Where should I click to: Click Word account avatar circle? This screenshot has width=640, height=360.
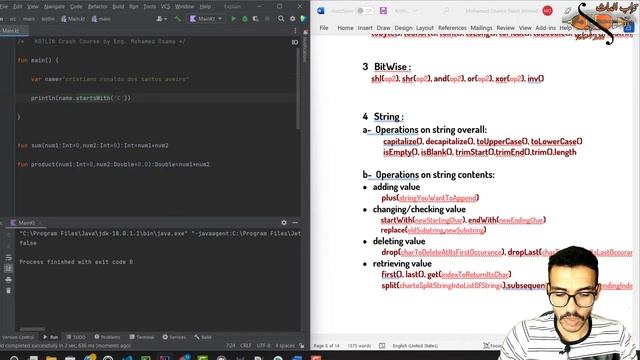coord(547,11)
